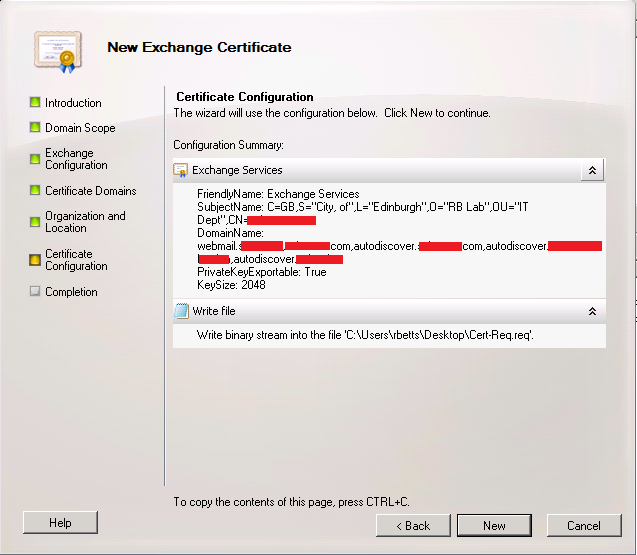This screenshot has width=637, height=555.
Task: Collapse the Write file section
Action: tap(592, 311)
